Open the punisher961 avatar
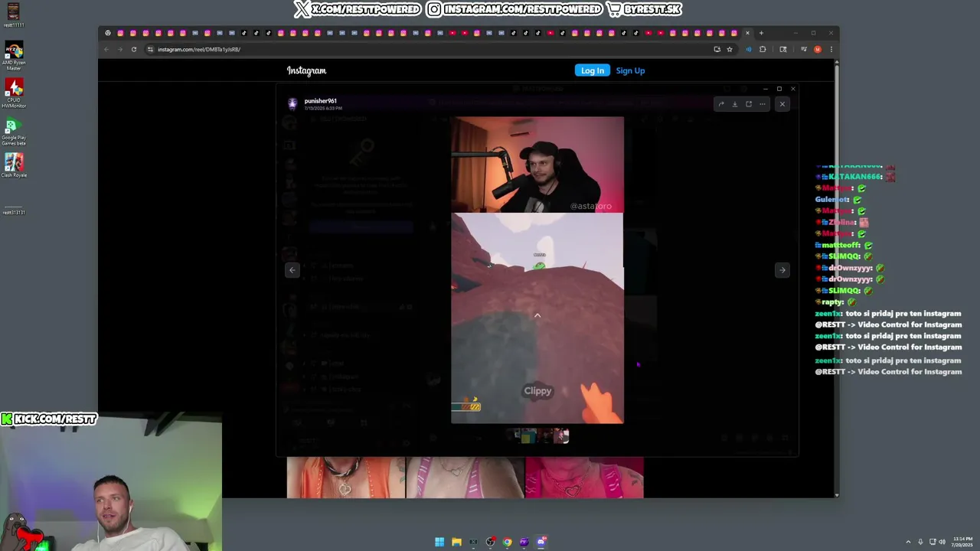The height and width of the screenshot is (551, 980). 292,103
